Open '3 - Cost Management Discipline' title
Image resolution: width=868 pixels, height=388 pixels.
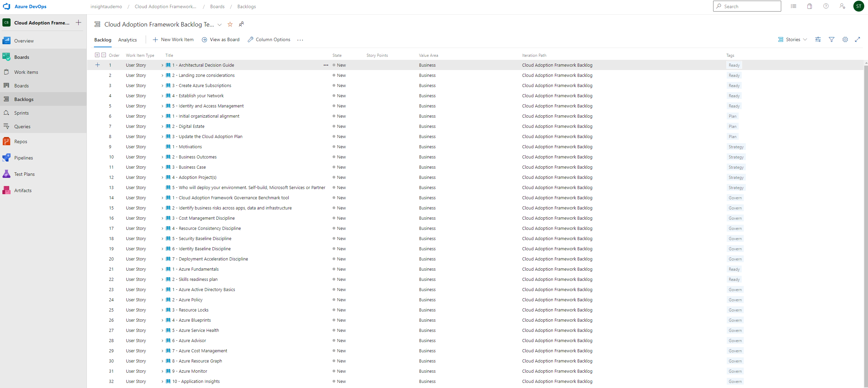(203, 218)
